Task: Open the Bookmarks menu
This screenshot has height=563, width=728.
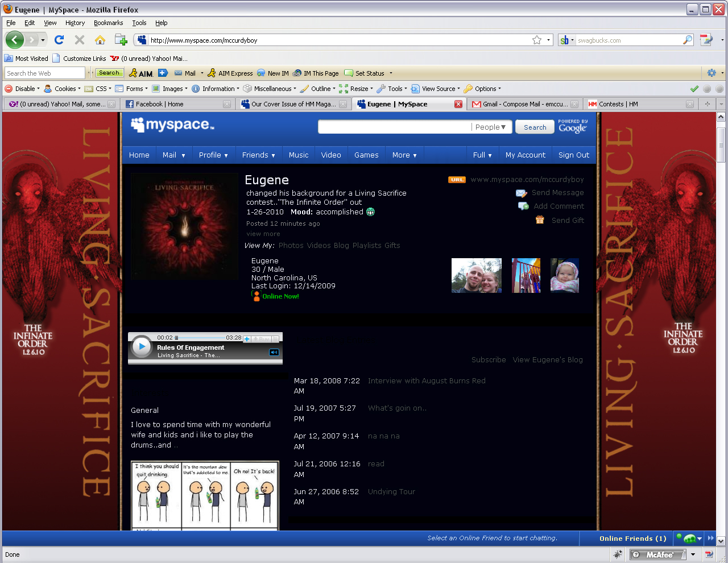Action: point(108,23)
